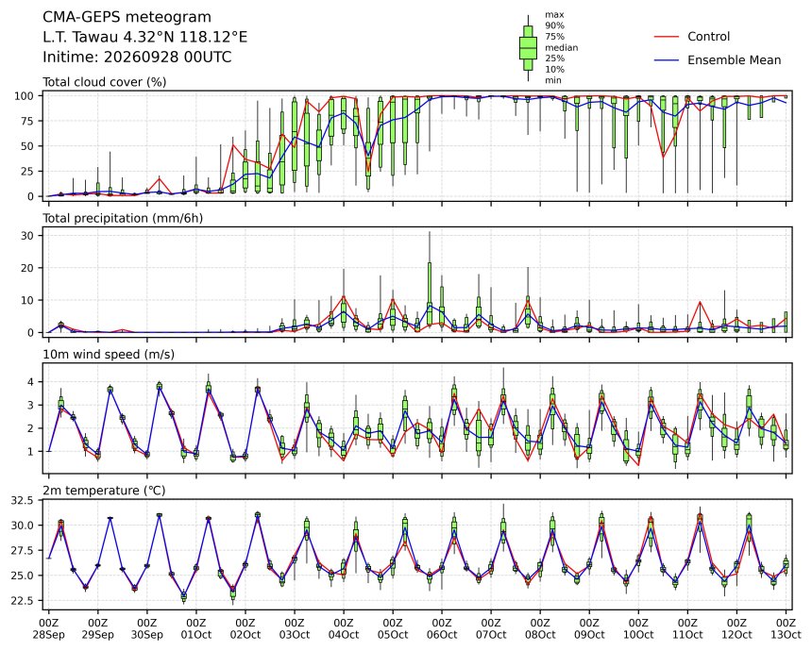812x651 pixels.
Task: Click the 00Z 28Sep time axis label
Action: [49, 628]
